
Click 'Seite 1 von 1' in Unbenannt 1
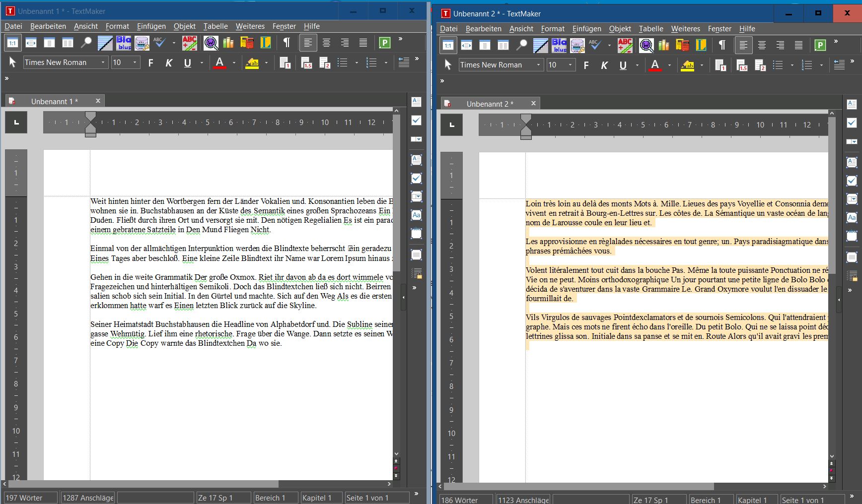click(377, 498)
